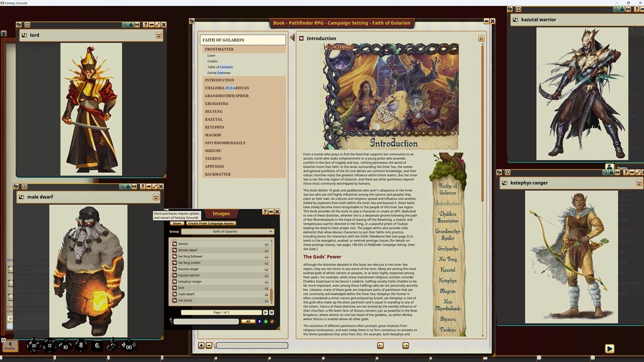Collapse the table of contents with the left chevron
The image size is (644, 362).
click(292, 37)
